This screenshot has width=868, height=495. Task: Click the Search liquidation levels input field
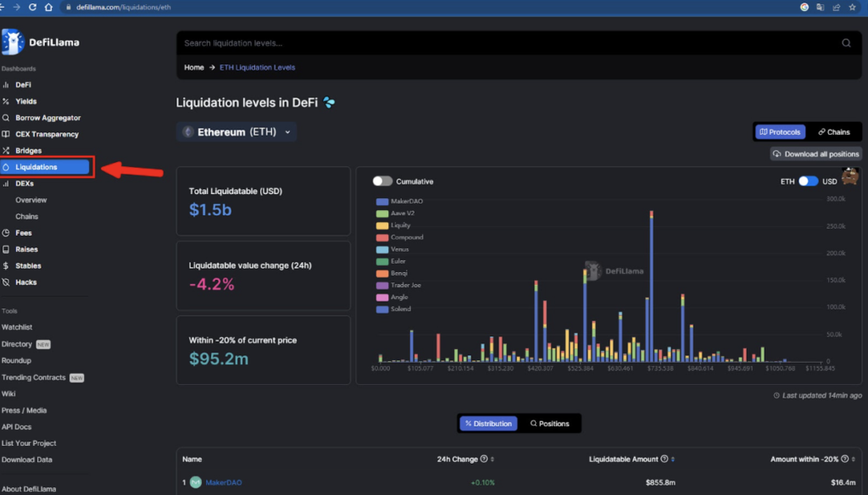pyautogui.click(x=519, y=43)
